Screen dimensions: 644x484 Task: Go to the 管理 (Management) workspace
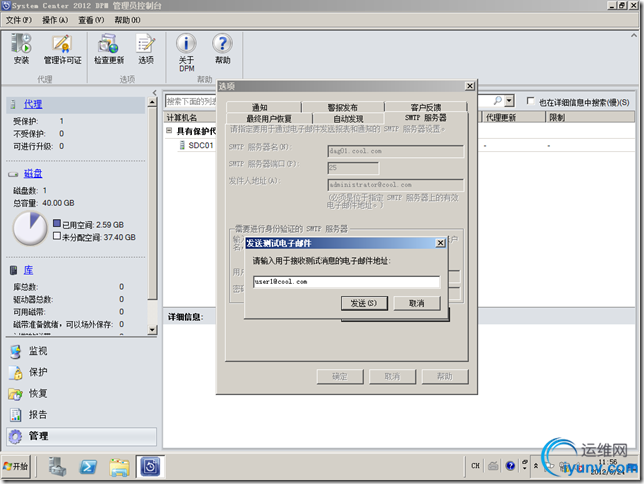81,436
